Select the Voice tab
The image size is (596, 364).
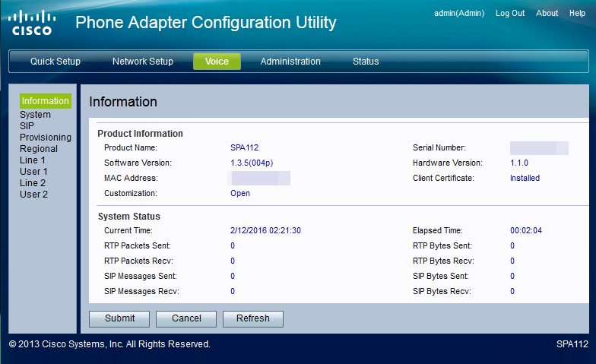[x=217, y=61]
